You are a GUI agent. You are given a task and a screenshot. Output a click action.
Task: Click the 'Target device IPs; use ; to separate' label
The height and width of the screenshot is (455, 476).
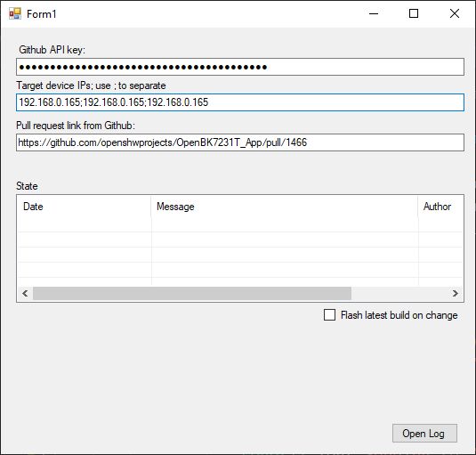point(91,85)
